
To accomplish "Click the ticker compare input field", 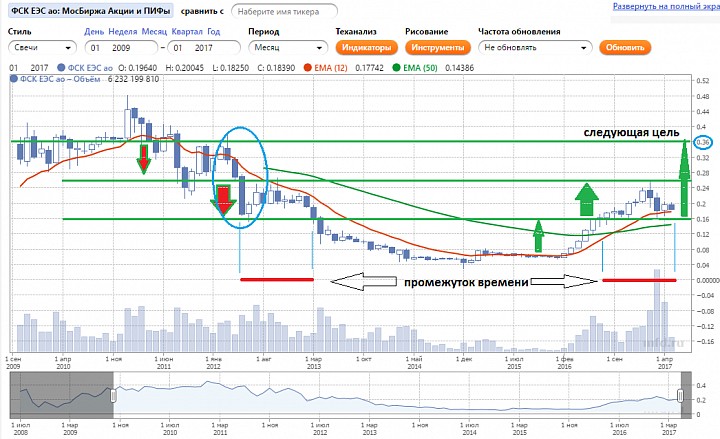I will tap(284, 11).
